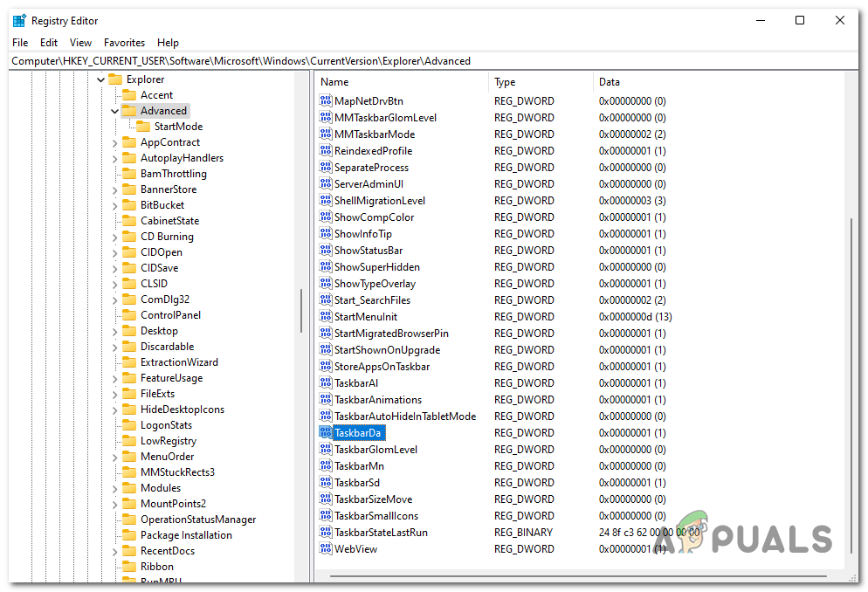The image size is (868, 592).
Task: Open the File menu
Action: coord(20,43)
